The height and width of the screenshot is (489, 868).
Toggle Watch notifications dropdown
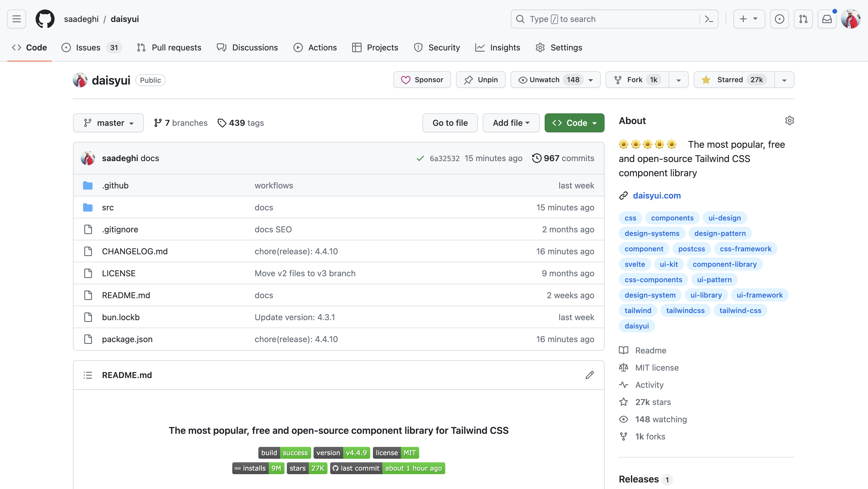(x=590, y=79)
